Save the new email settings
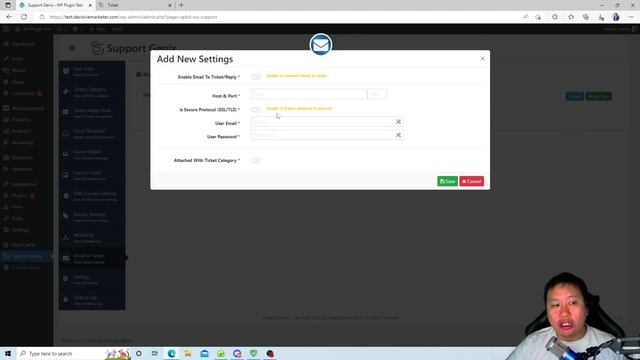640x360 pixels. (447, 181)
